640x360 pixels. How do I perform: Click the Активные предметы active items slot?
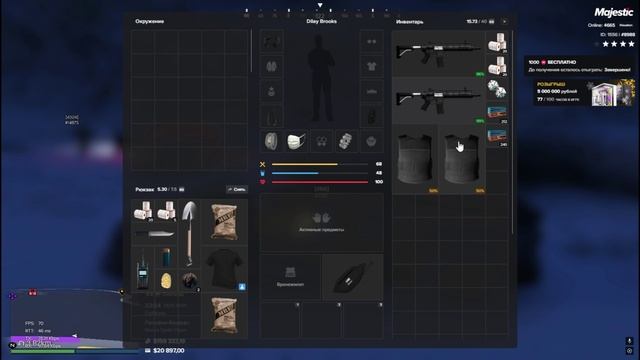pyautogui.click(x=322, y=223)
